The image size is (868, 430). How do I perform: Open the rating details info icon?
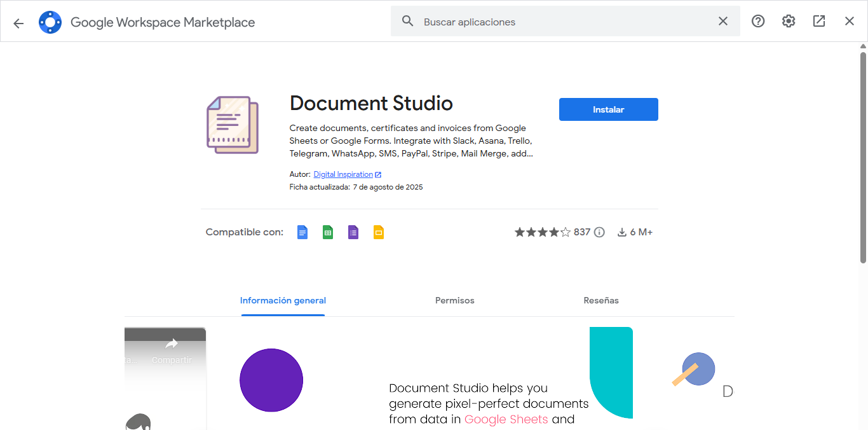[x=598, y=232]
